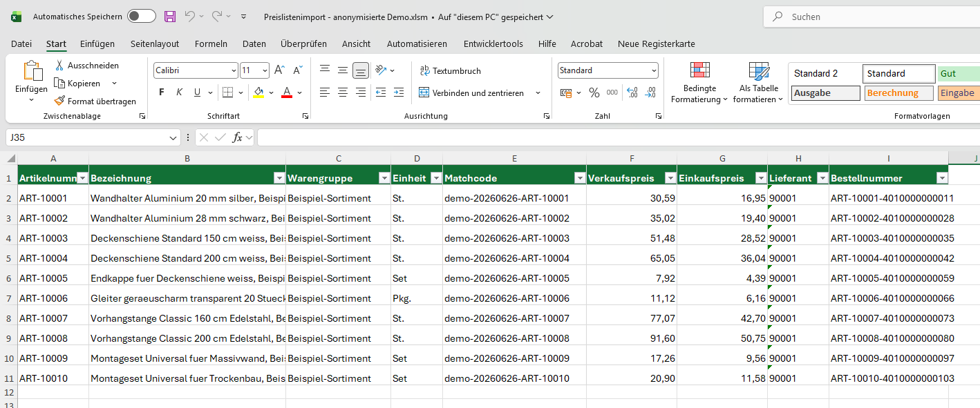The image size is (980, 408).
Task: Open Bezeichnung column filter dropdown
Action: coord(279,178)
